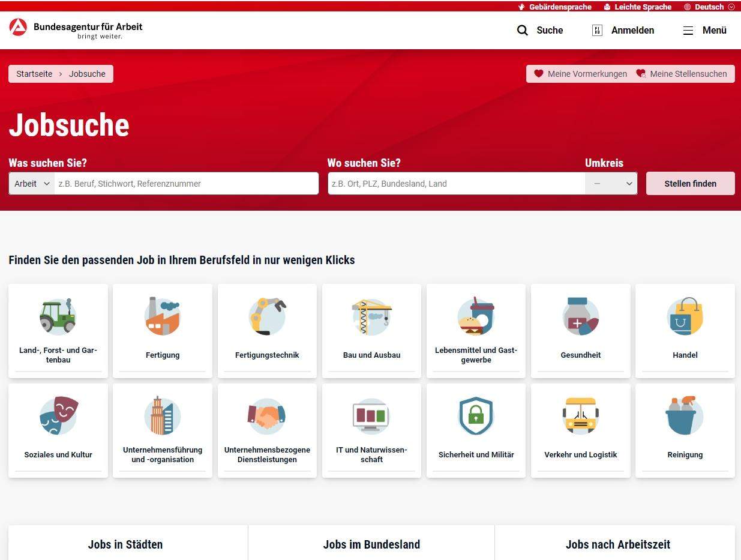Open the Reinigung cleaning bucket icon
This screenshot has height=560, width=741.
(685, 416)
